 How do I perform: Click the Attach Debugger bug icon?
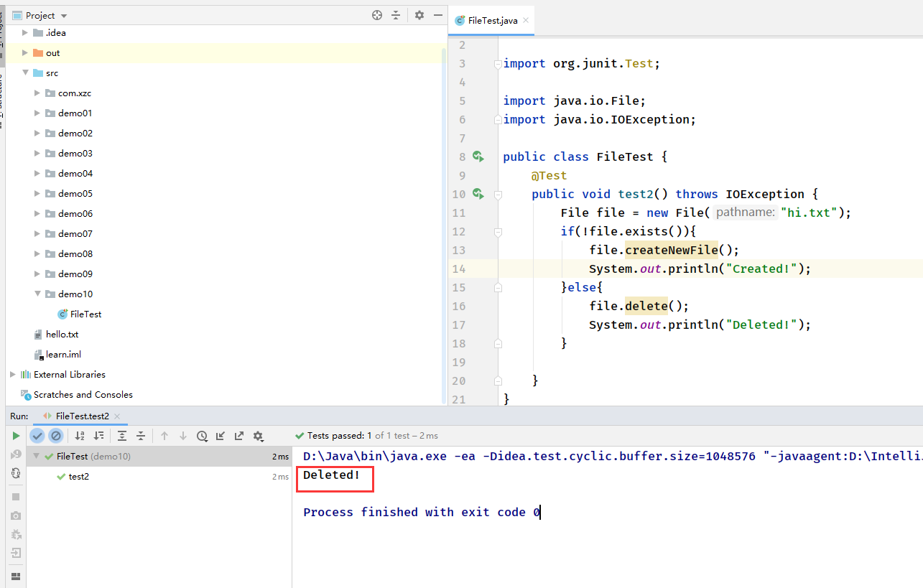[16, 534]
